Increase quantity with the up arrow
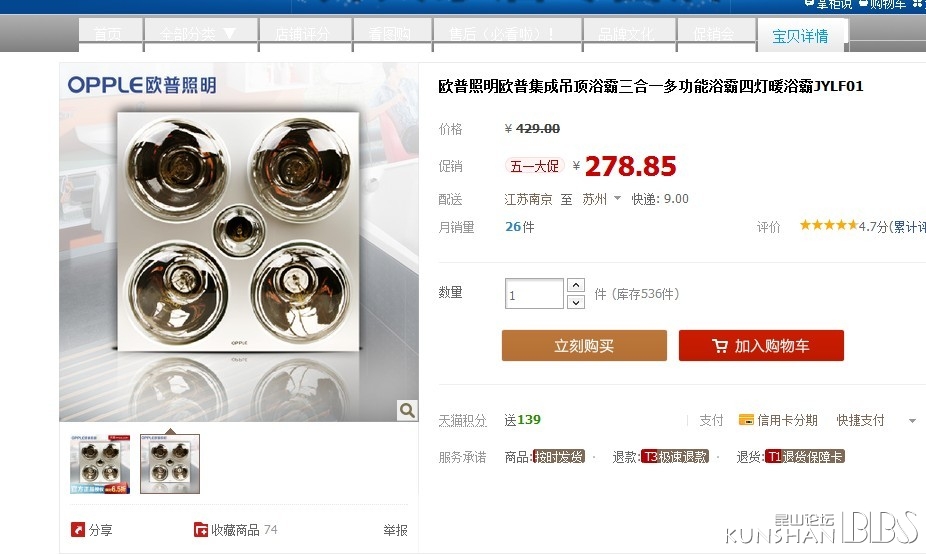 [x=576, y=285]
